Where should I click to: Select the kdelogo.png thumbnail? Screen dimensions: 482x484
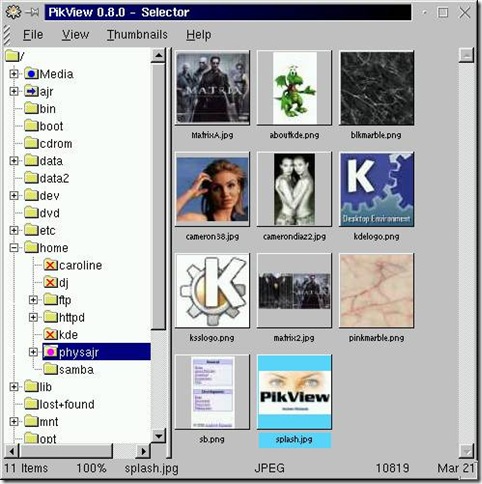click(x=376, y=189)
